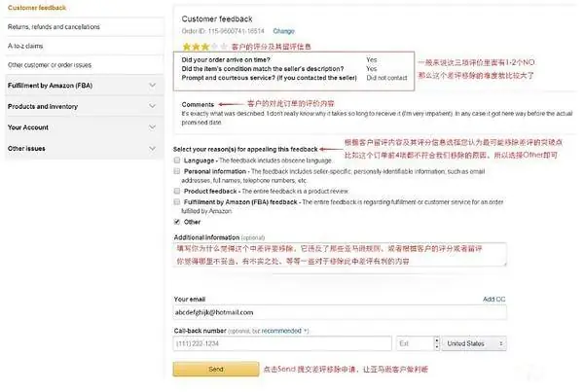
Task: Click the Ext stepper arrows
Action: tap(437, 343)
